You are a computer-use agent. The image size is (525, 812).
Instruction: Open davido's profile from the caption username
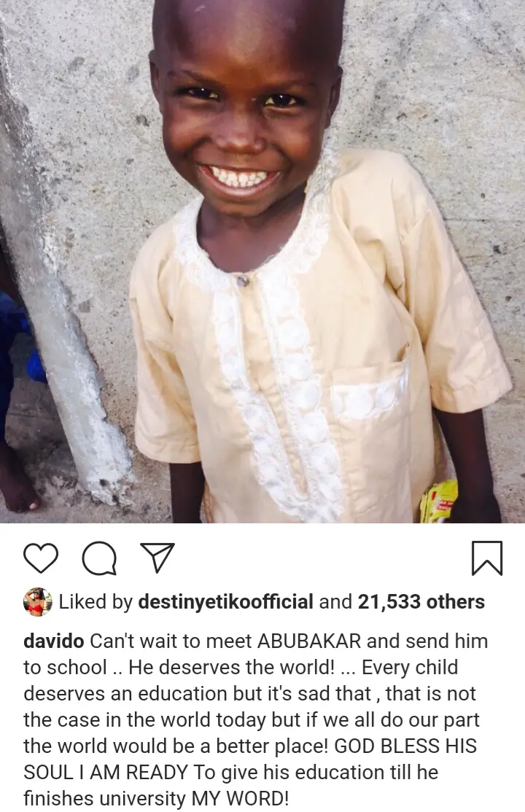point(53,641)
